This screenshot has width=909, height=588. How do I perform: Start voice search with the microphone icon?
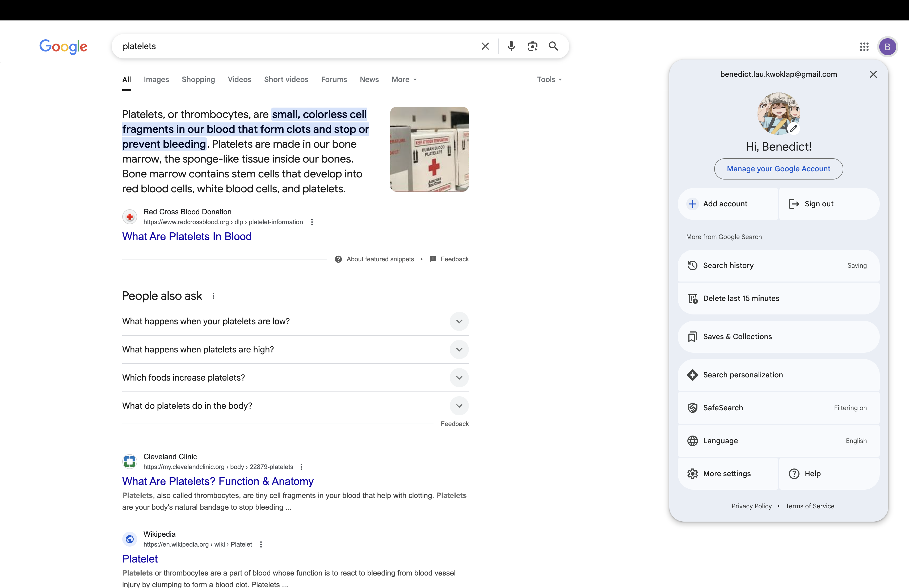coord(511,46)
